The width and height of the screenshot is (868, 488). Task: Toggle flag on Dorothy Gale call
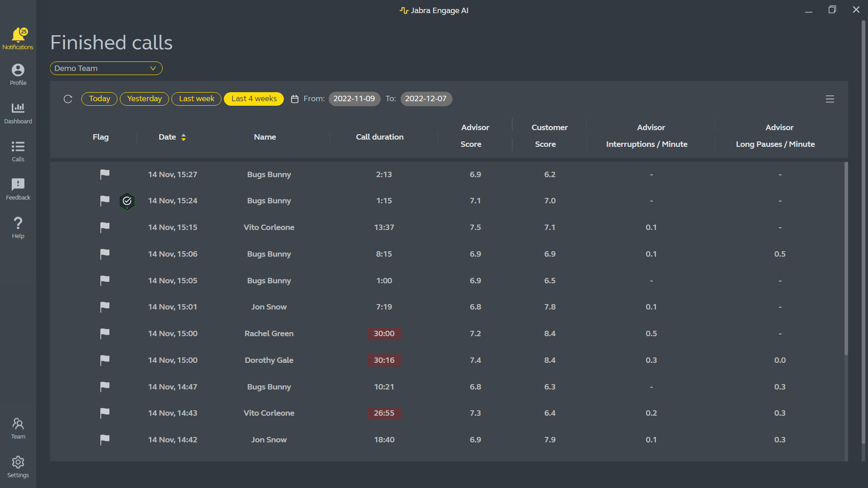tap(105, 360)
